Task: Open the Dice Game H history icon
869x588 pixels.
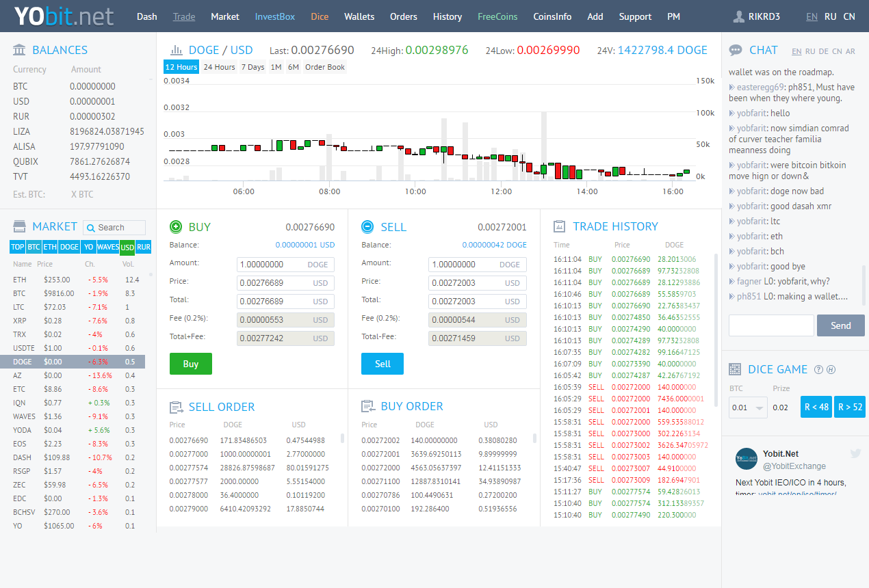Action: (831, 369)
